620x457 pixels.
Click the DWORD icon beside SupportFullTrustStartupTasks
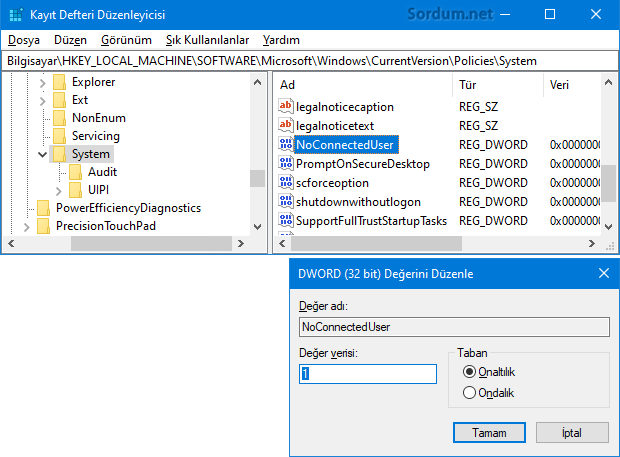285,220
